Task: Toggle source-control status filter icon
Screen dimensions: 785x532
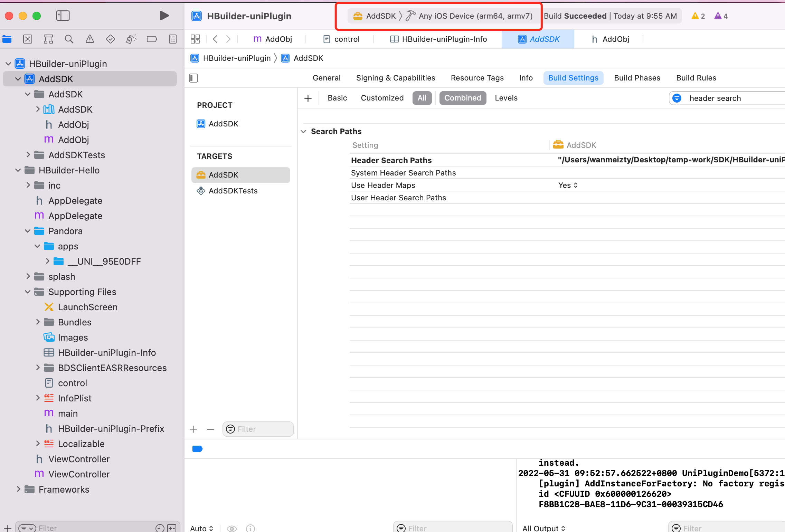Action: click(172, 528)
